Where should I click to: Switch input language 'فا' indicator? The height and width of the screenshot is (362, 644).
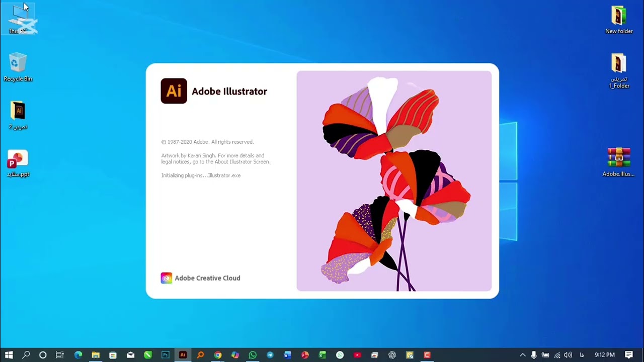[582, 355]
